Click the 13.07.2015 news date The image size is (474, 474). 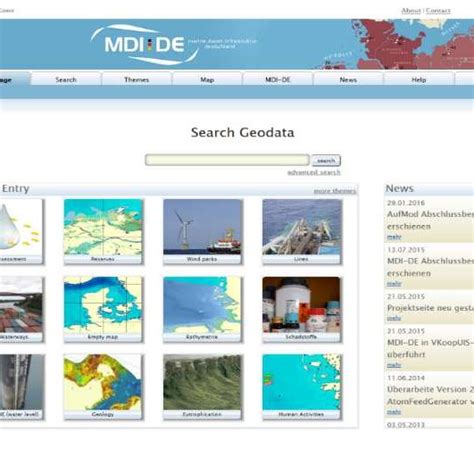click(406, 250)
